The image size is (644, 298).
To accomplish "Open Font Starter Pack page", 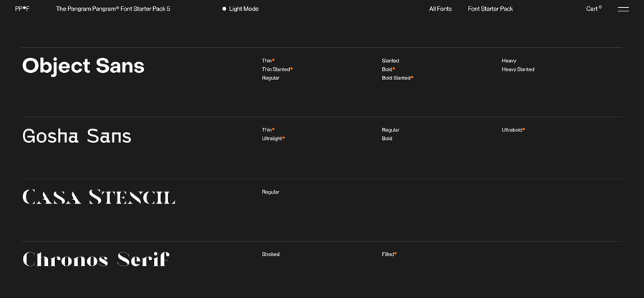I will pyautogui.click(x=490, y=9).
